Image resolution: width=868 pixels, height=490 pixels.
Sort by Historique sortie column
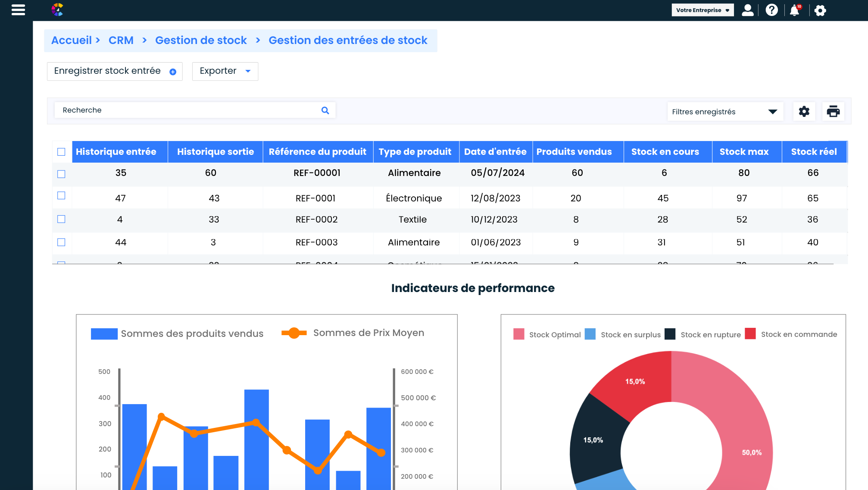(215, 152)
